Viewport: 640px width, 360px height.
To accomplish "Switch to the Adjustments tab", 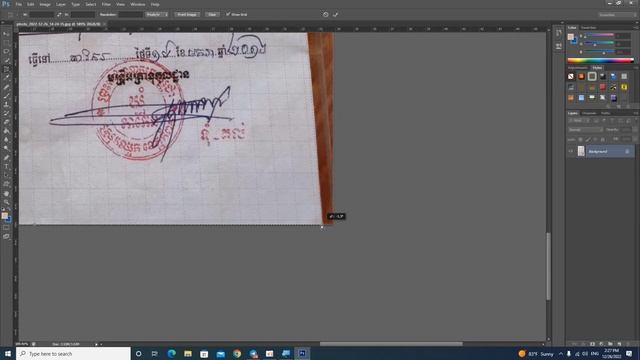I will (x=578, y=68).
